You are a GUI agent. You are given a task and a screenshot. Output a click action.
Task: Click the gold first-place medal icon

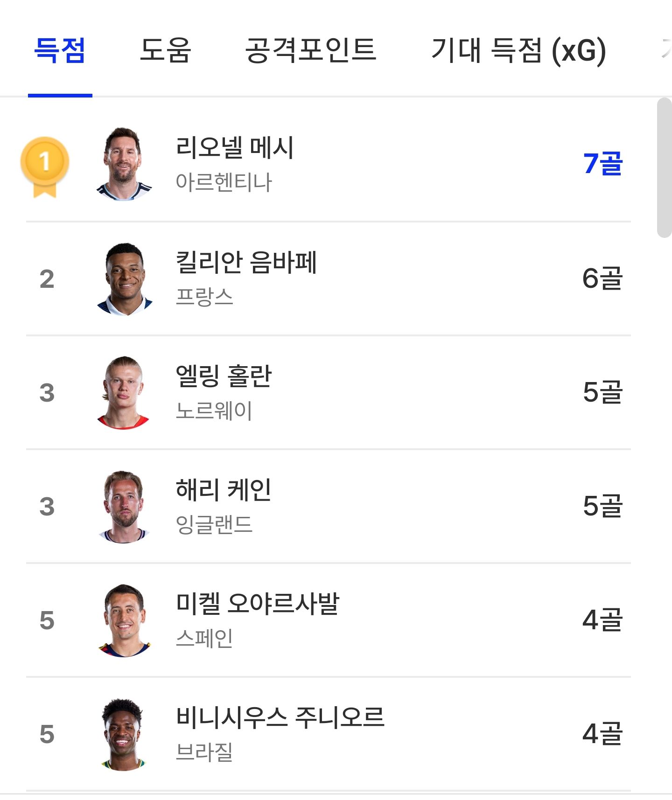click(45, 166)
